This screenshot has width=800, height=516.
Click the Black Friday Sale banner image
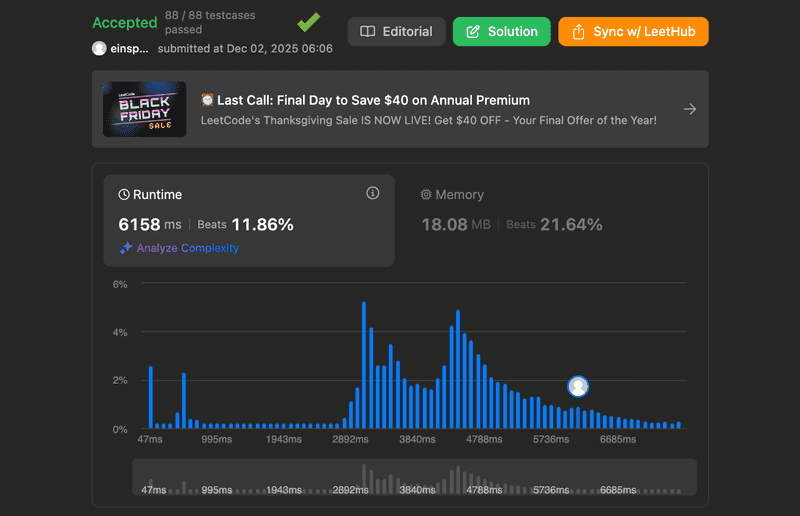click(144, 109)
